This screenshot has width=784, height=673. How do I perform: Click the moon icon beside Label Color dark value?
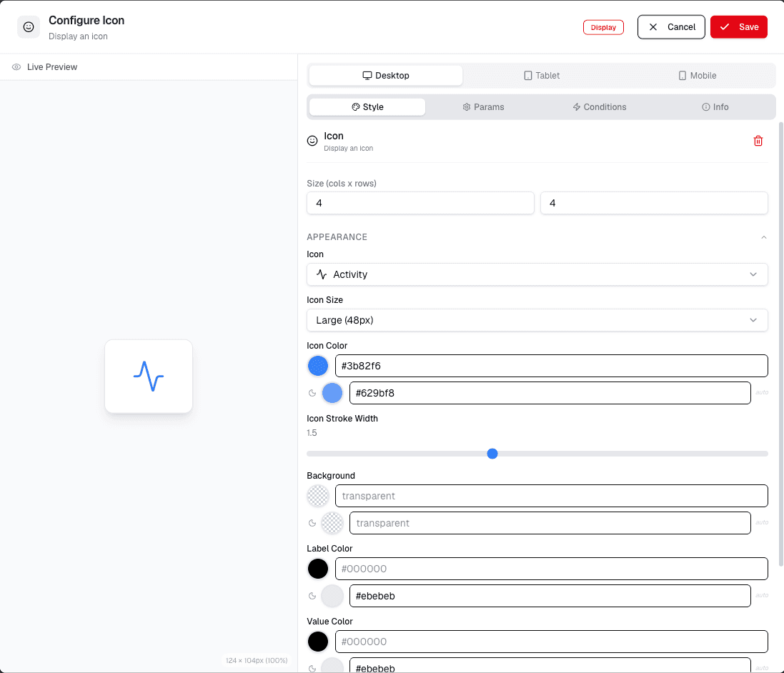(x=312, y=596)
